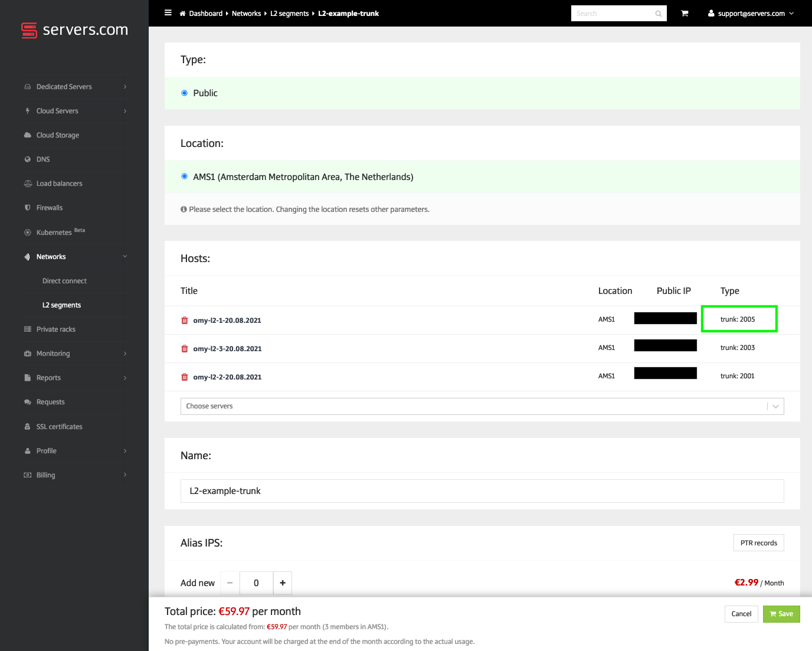The height and width of the screenshot is (651, 812).
Task: Click the green Save button
Action: point(781,614)
